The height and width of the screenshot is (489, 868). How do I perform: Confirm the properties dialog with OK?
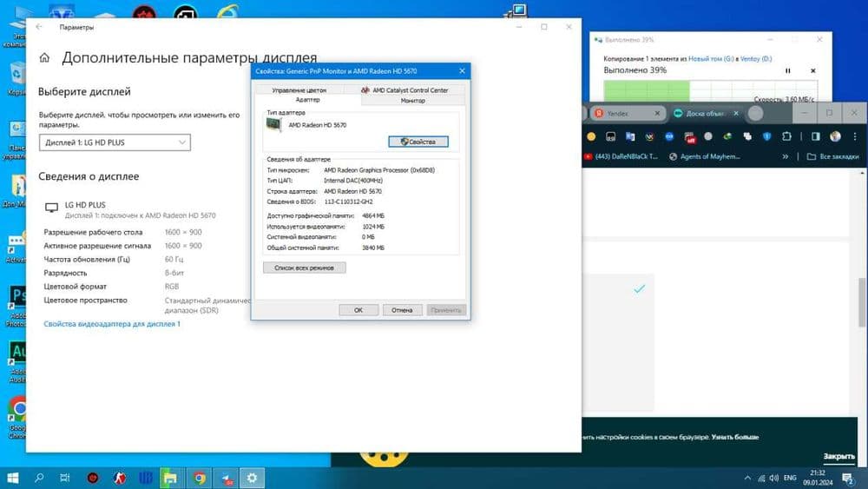[358, 310]
